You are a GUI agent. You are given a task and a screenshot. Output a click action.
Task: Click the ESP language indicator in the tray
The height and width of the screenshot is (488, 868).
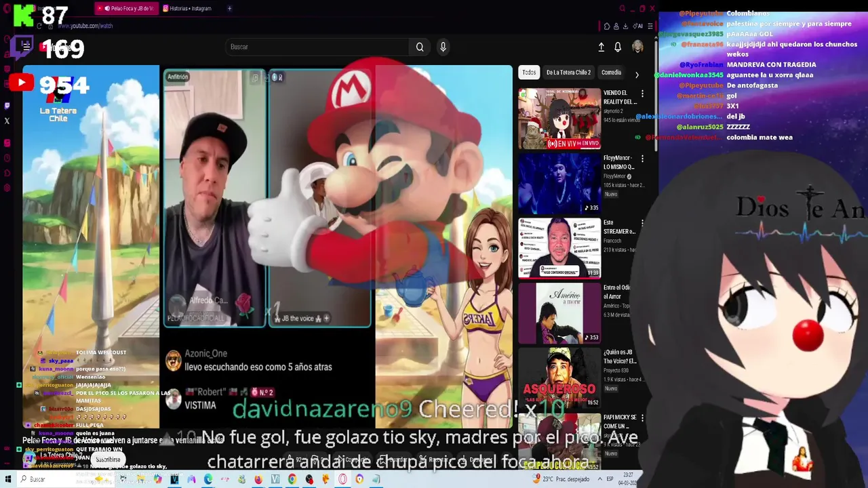click(x=610, y=479)
